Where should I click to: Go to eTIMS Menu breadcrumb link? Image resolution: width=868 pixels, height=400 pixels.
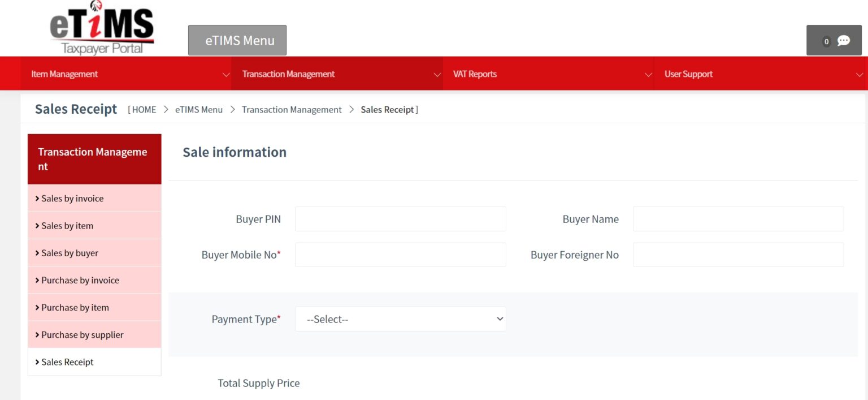point(199,110)
